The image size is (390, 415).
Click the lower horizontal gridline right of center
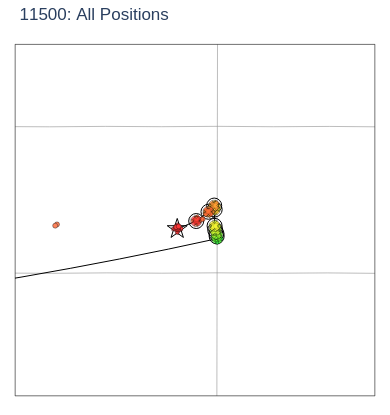point(296,273)
